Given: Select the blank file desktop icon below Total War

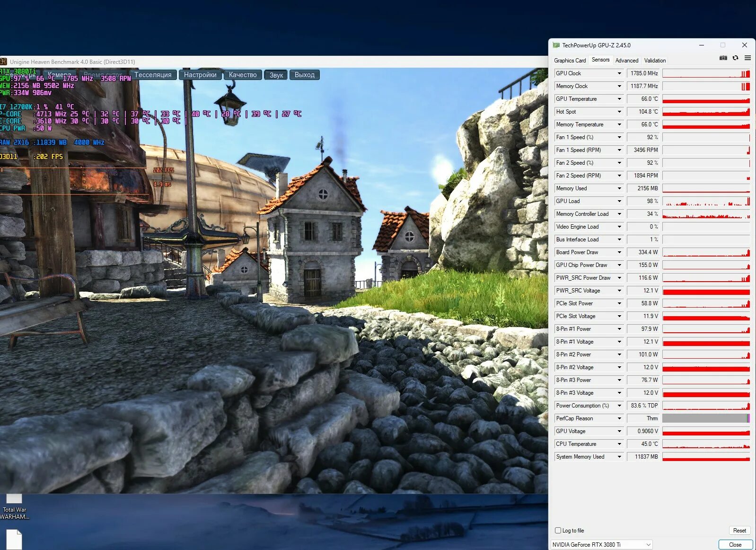Looking at the screenshot, I should pos(14,540).
